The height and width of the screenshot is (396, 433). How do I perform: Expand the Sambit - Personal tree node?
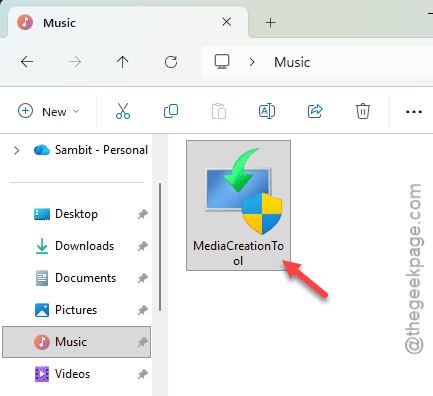click(x=16, y=151)
